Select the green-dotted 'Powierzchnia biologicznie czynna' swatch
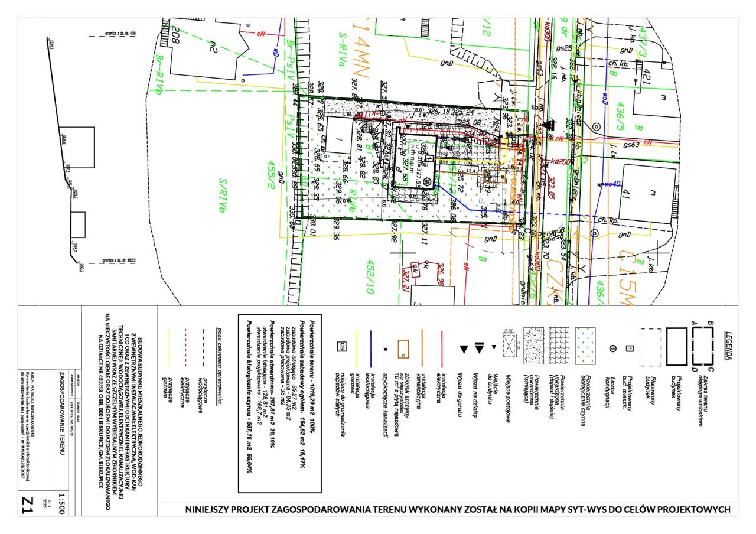The height and width of the screenshot is (534, 756). coord(585,347)
